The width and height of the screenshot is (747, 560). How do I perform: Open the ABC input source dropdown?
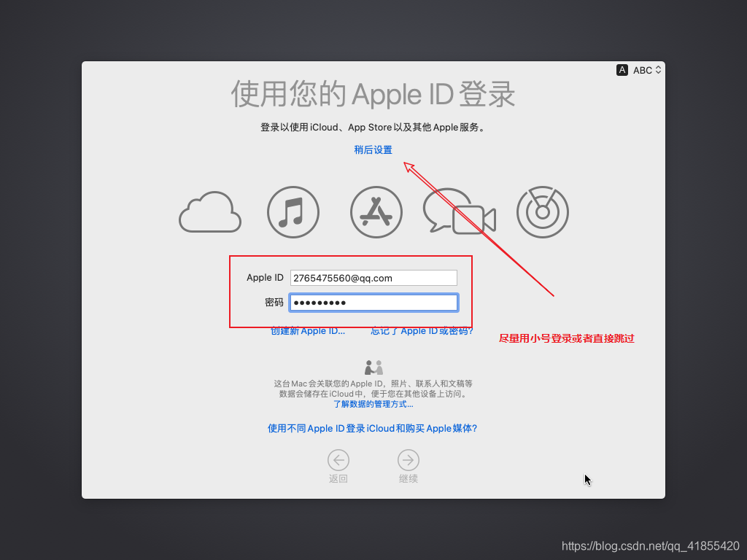tap(647, 70)
